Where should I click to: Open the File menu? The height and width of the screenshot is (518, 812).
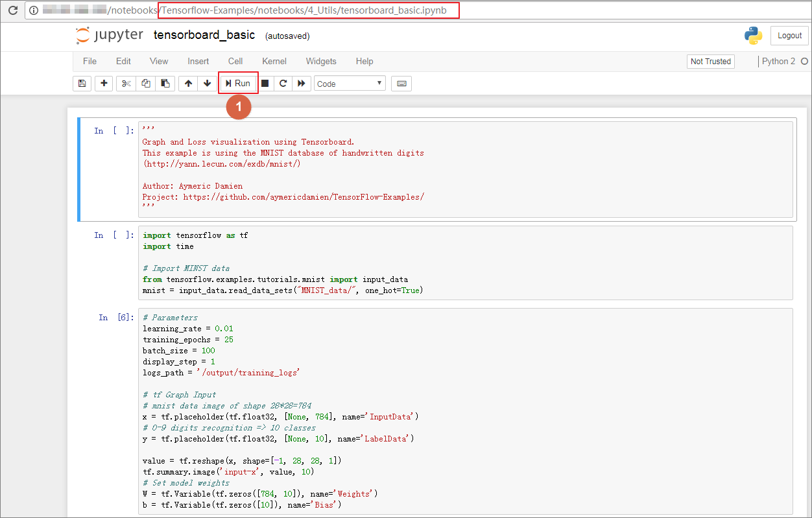[x=90, y=61]
